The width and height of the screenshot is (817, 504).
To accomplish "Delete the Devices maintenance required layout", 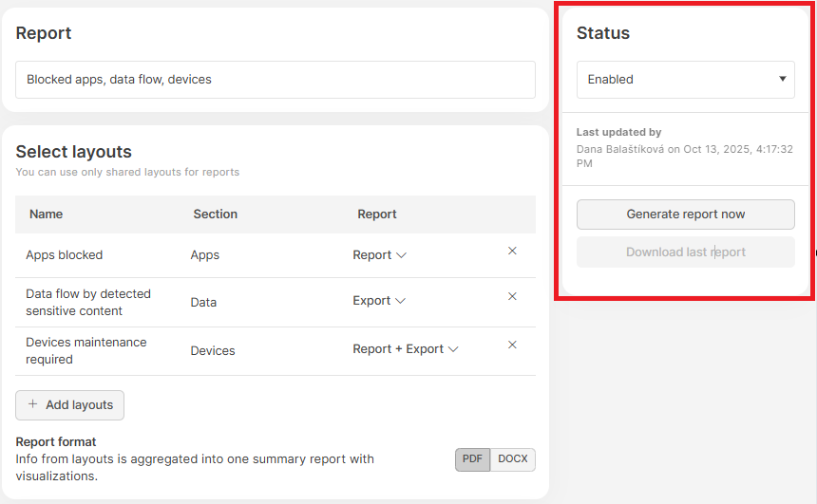I will tap(512, 345).
